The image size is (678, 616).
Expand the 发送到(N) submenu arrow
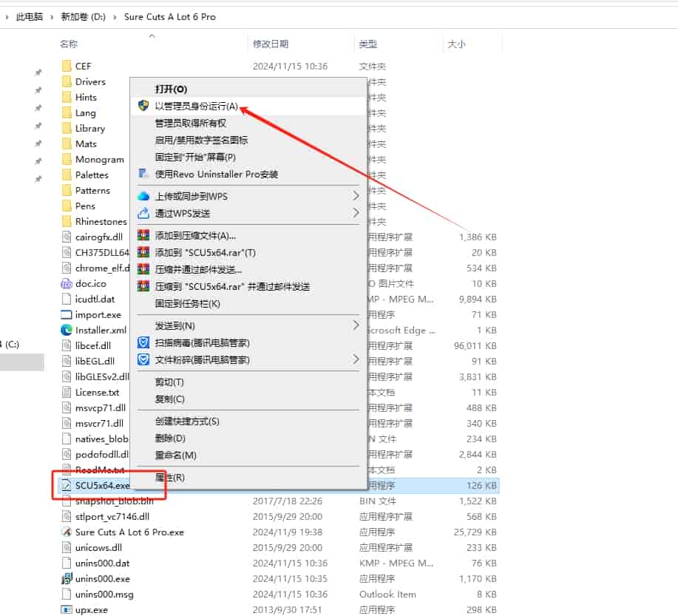pyautogui.click(x=356, y=325)
